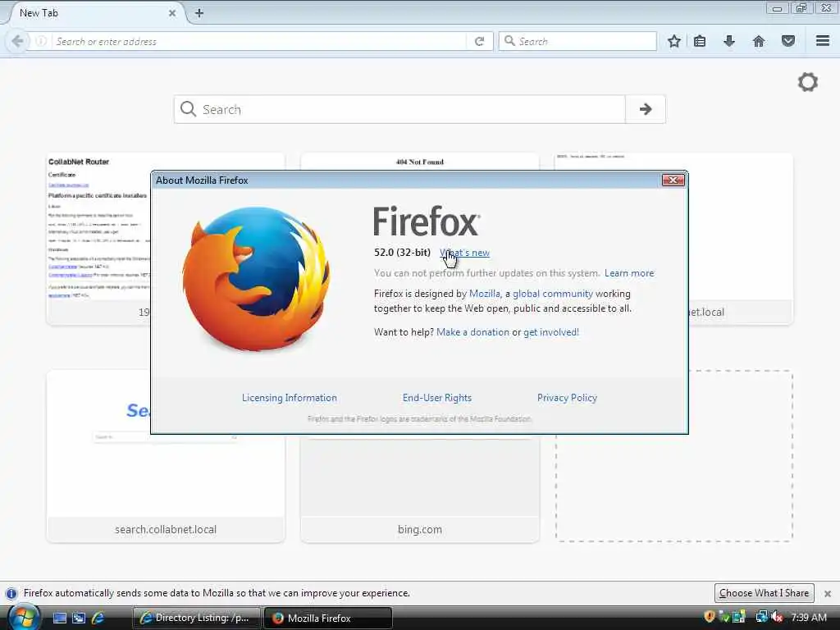
Task: Go to the Home page icon
Action: point(759,41)
